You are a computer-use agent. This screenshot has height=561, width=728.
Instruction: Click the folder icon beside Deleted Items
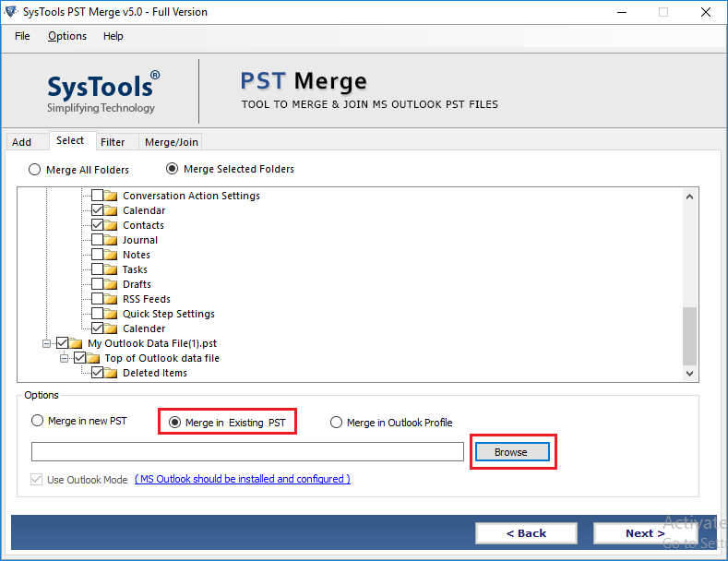point(112,373)
